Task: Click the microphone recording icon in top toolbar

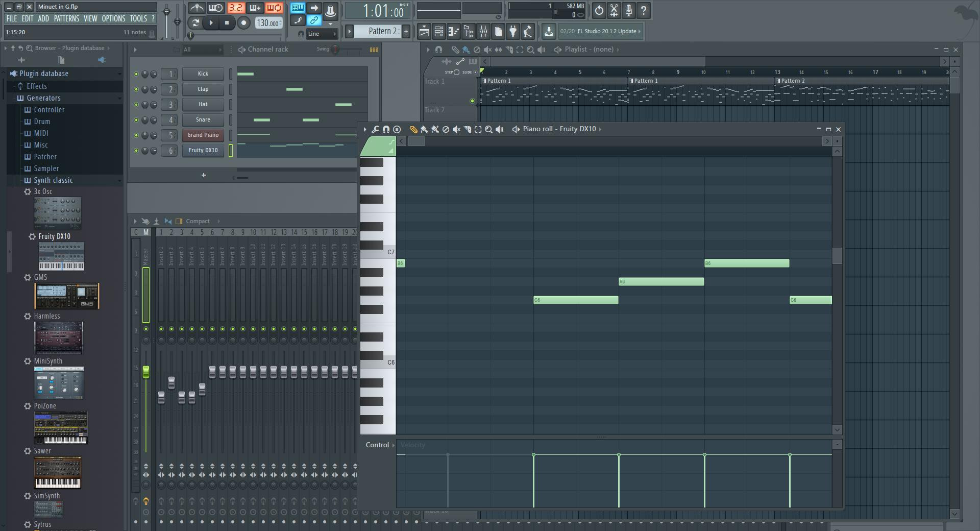Action: [x=629, y=10]
